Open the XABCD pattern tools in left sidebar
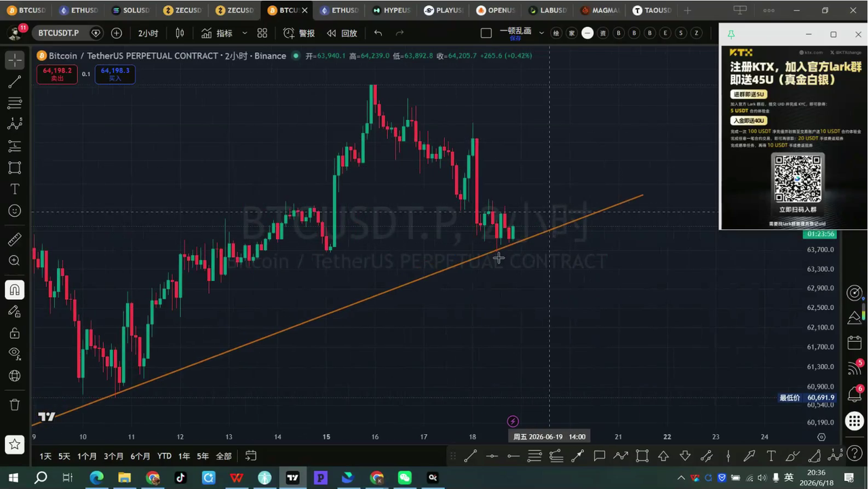The width and height of the screenshot is (868, 489). pos(14,124)
